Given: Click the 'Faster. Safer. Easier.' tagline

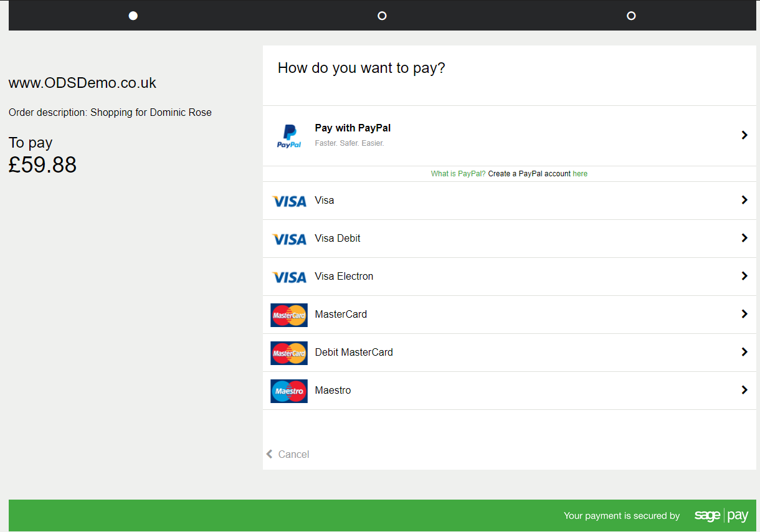Looking at the screenshot, I should [349, 143].
